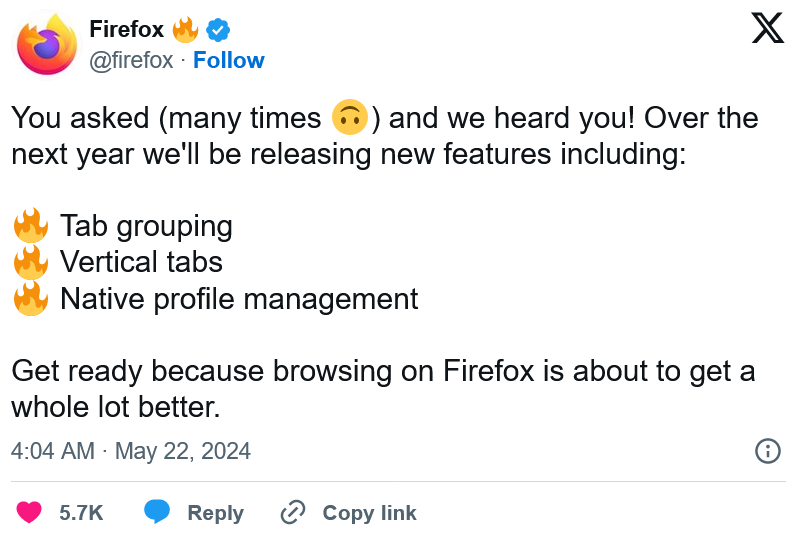792x534 pixels.
Task: Click the fire emoji before Native profile management
Action: click(x=31, y=298)
